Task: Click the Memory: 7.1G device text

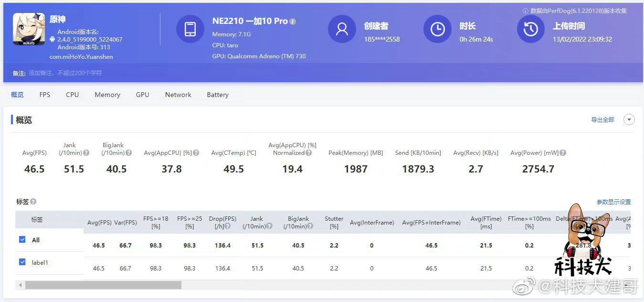Action: pyautogui.click(x=232, y=34)
